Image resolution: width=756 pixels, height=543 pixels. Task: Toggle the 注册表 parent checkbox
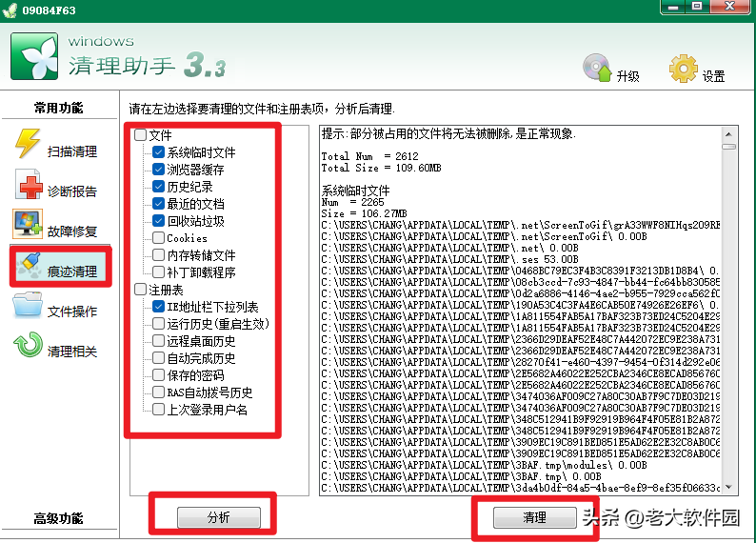[140, 290]
